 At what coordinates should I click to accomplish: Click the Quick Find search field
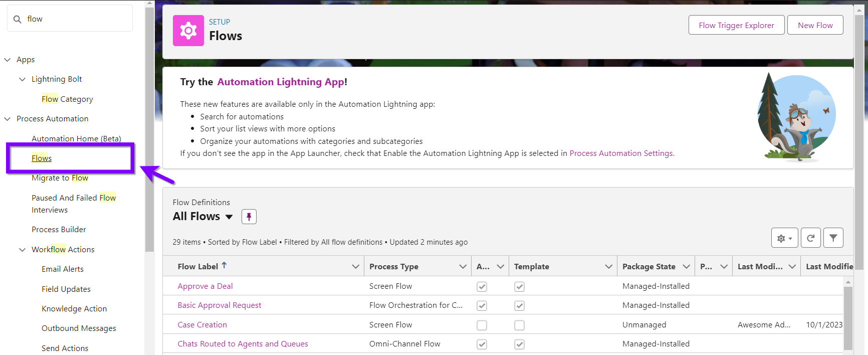(75, 19)
